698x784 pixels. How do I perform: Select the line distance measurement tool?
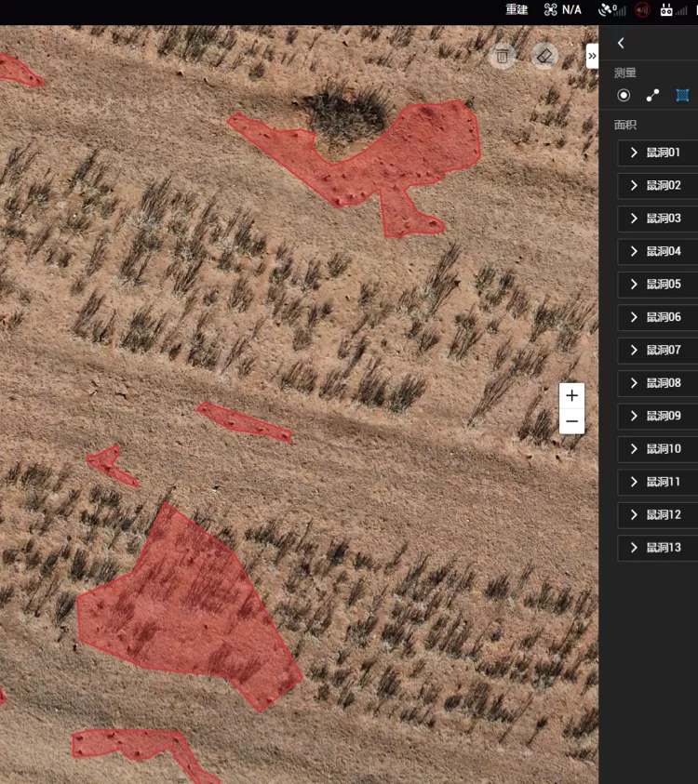click(x=652, y=95)
